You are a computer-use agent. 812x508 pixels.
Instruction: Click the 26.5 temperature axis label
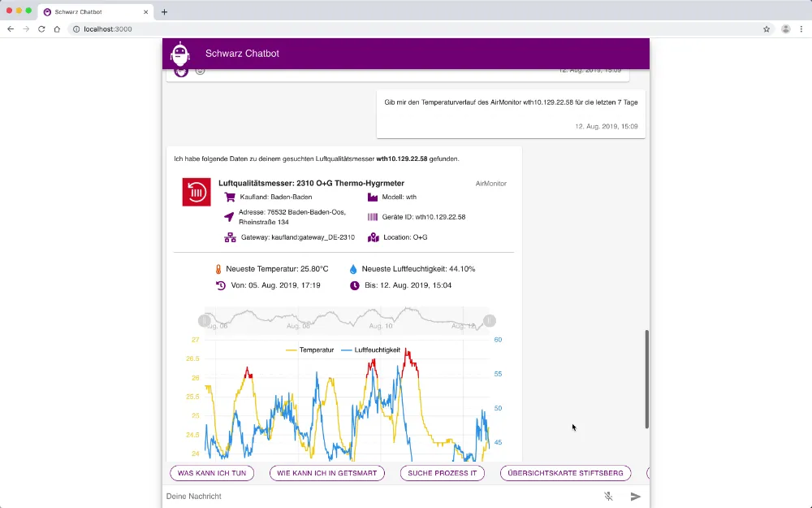click(x=192, y=358)
